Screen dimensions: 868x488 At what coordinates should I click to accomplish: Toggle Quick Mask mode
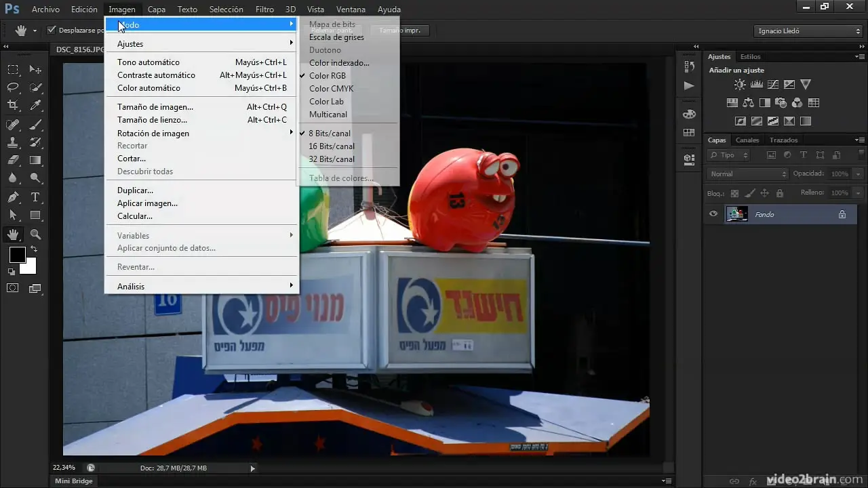coord(13,288)
